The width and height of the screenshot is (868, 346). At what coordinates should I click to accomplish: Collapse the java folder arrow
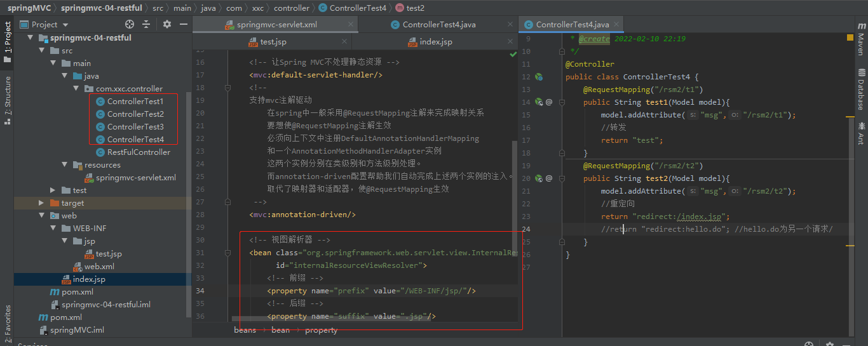coord(64,76)
